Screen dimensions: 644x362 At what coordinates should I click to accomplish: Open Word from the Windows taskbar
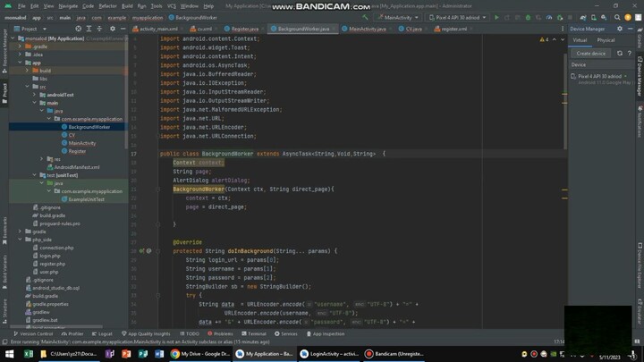pos(159,354)
